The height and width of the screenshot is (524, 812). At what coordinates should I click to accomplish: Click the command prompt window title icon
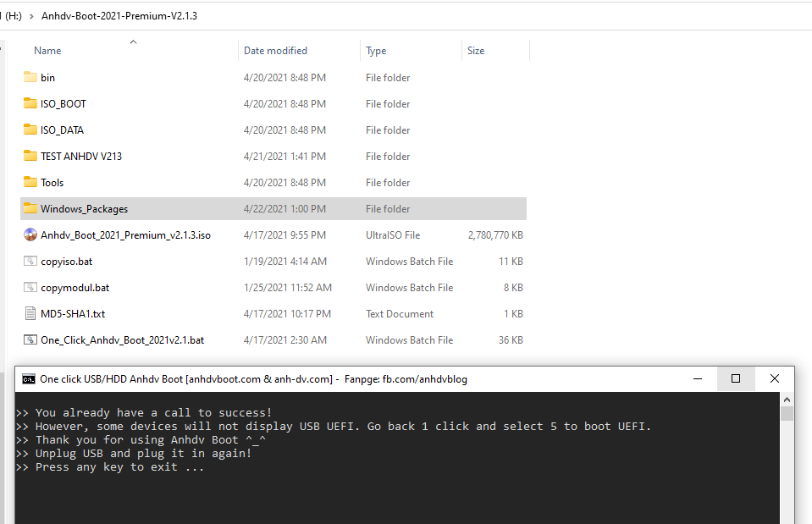click(29, 379)
